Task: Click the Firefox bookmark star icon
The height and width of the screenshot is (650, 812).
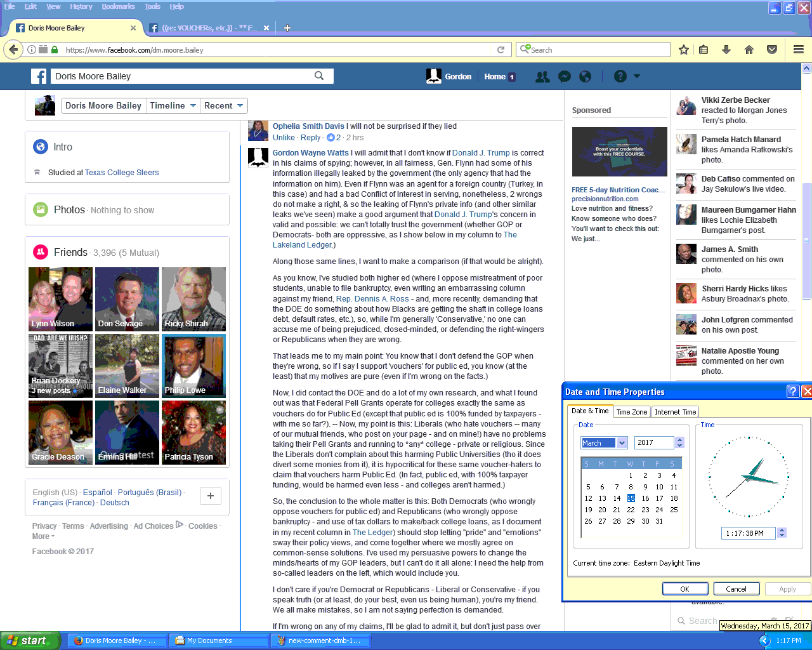Action: 684,50
